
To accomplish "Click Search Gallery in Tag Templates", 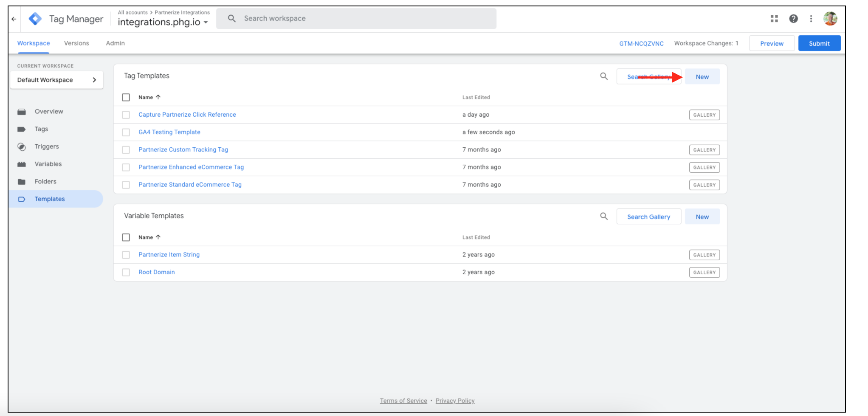I will point(648,77).
